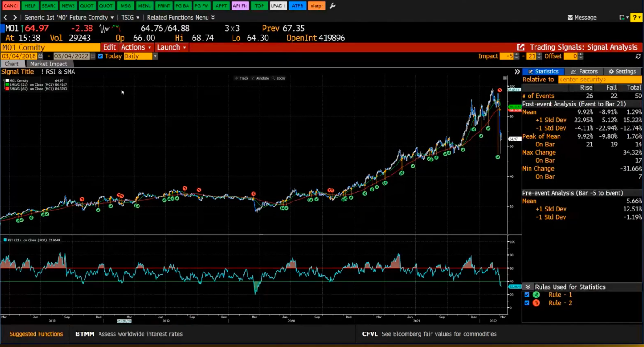Click the green TOP key

pos(259,5)
